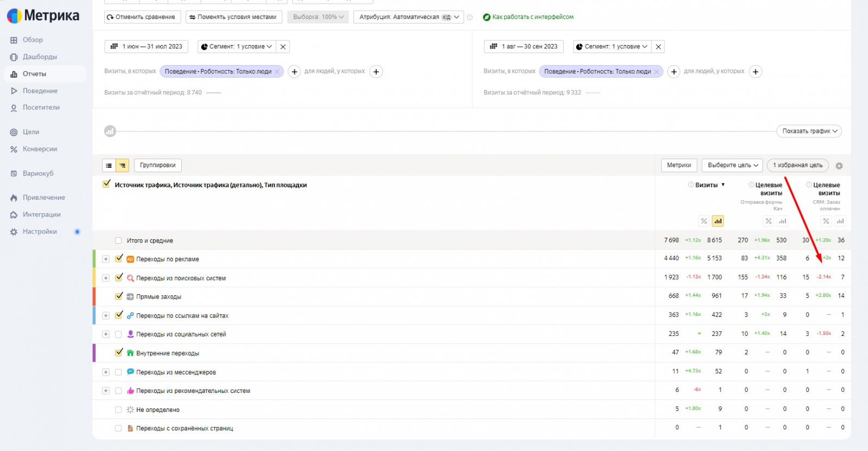Click the Отменить сравнение button
The height and width of the screenshot is (451, 868).
pyautogui.click(x=141, y=17)
